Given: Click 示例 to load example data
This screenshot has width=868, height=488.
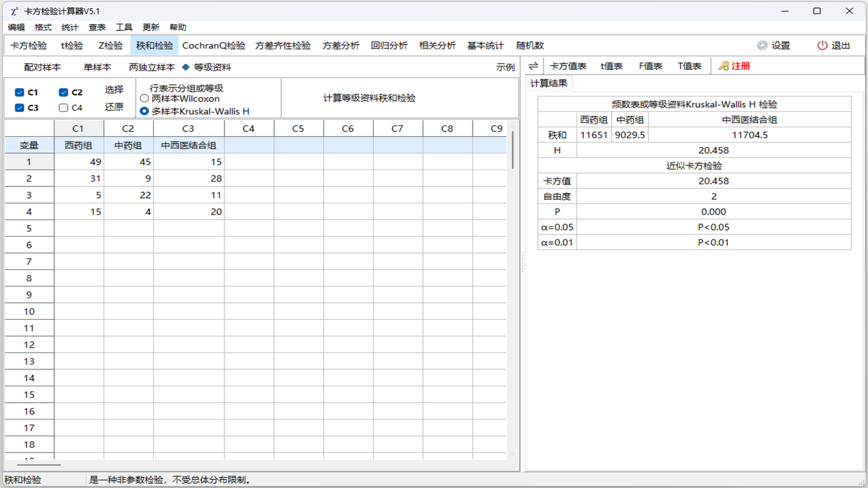Looking at the screenshot, I should point(505,66).
